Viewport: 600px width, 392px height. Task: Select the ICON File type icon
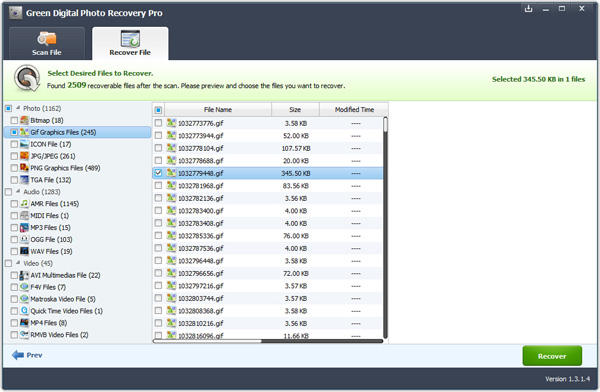(24, 144)
